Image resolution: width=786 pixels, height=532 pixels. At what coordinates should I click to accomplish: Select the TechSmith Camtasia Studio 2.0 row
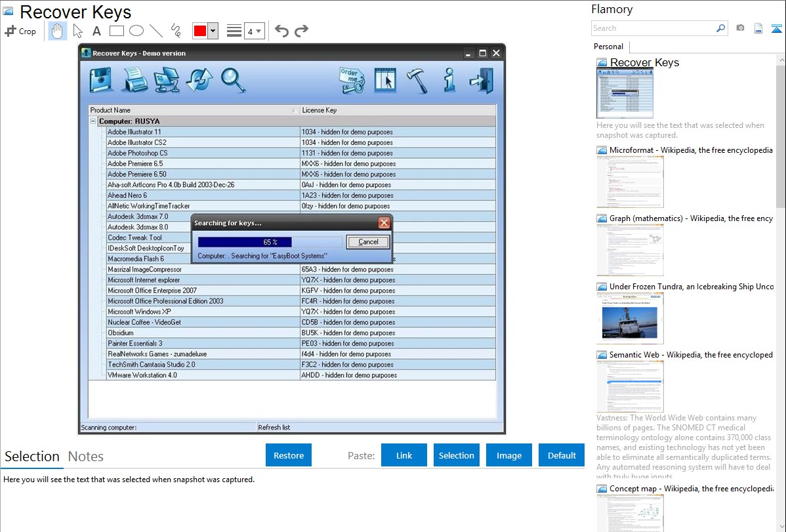tap(300, 365)
